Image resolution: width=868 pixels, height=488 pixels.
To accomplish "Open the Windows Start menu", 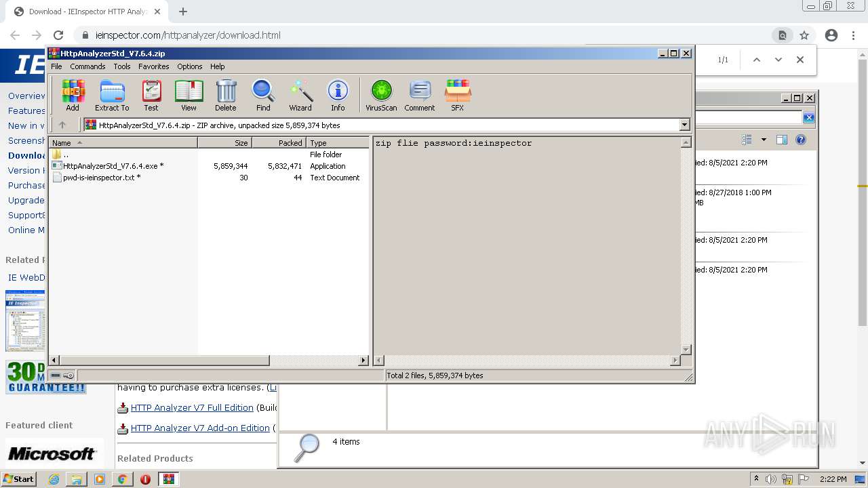I will coord(18,479).
